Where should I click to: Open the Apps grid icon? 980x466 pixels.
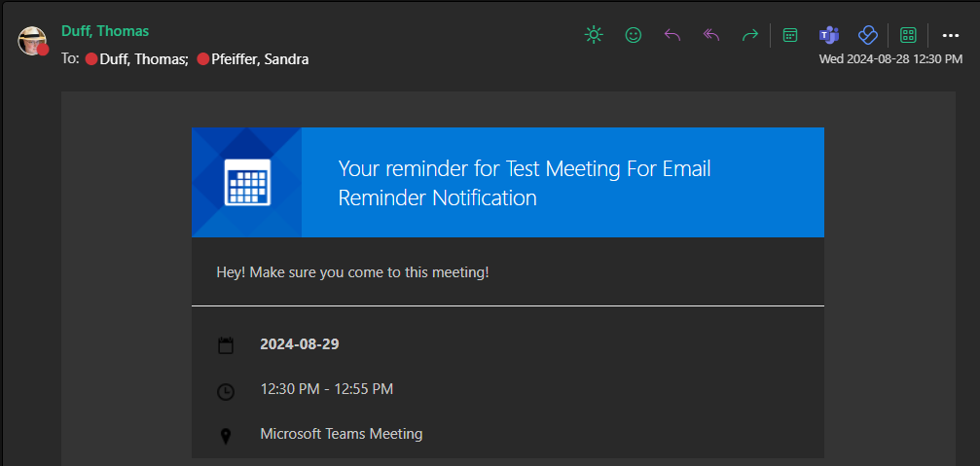click(909, 35)
